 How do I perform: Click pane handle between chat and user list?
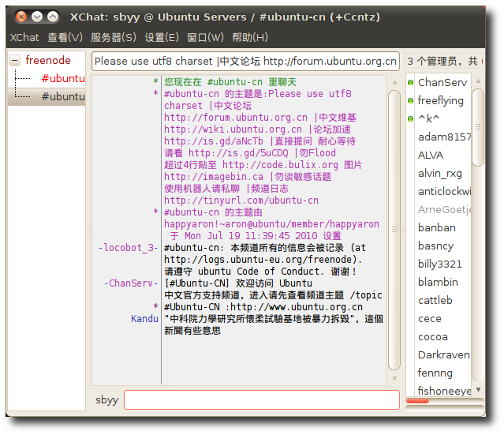(x=403, y=230)
